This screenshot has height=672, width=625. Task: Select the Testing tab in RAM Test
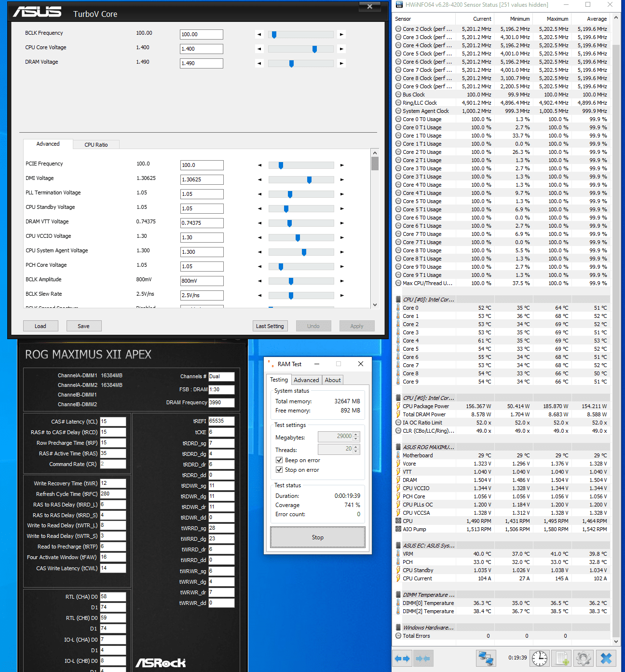point(279,380)
